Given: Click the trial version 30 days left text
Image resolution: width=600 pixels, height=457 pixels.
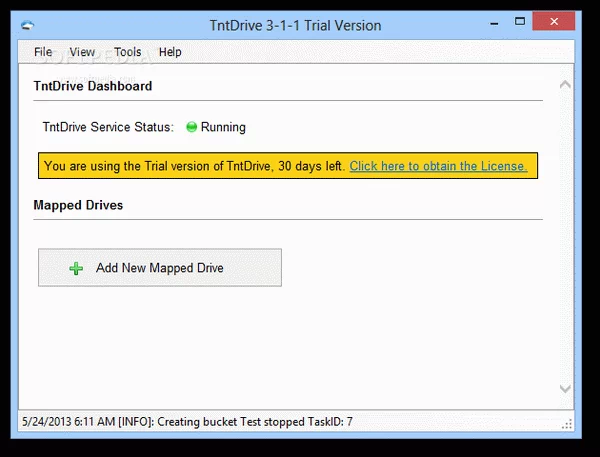Looking at the screenshot, I should pos(194,166).
